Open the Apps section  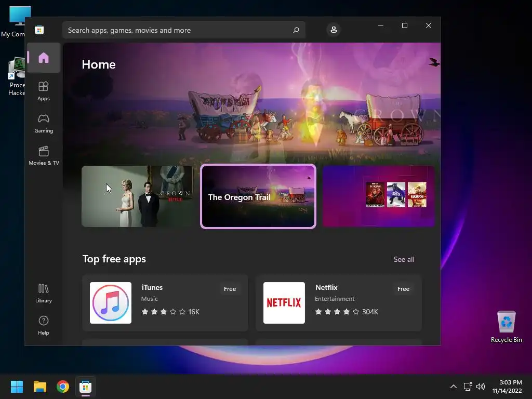coord(44,91)
